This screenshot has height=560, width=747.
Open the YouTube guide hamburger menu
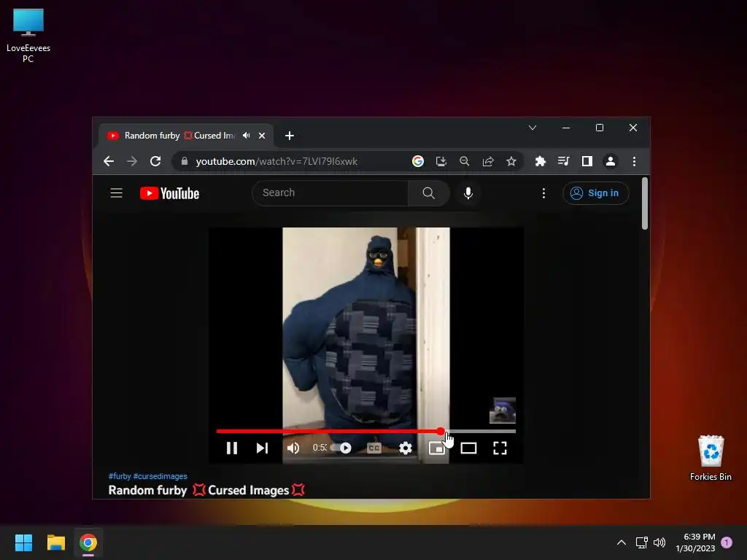click(x=117, y=192)
